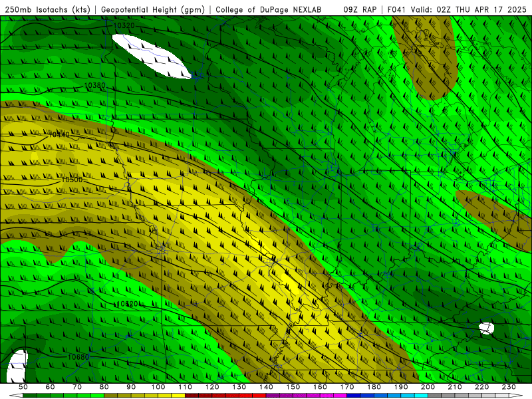This screenshot has height=399, width=532.
Task: Click the color bar value 210
Action: coord(455,387)
